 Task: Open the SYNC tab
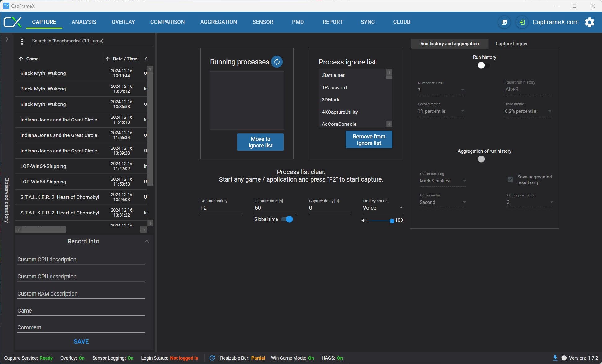[x=368, y=22]
